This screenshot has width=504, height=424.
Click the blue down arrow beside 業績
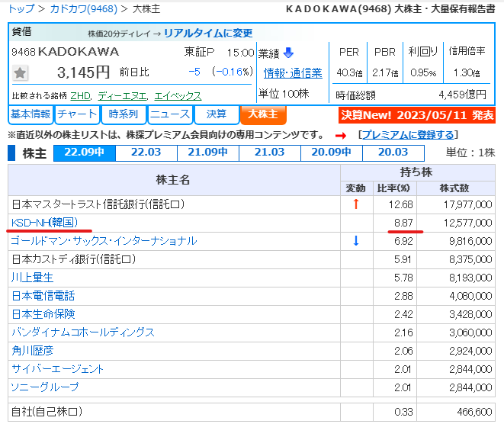coord(288,53)
